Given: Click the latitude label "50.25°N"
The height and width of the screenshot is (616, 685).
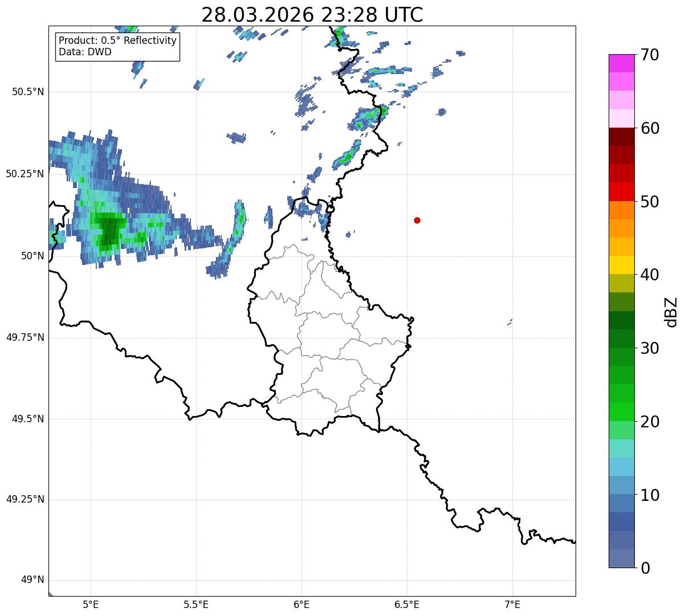Looking at the screenshot, I should [25, 174].
